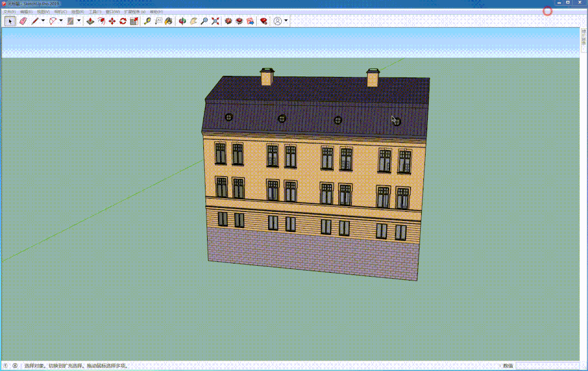Open the 相机(C) menu
Viewport: 588px width, 371px height.
pyautogui.click(x=60, y=12)
